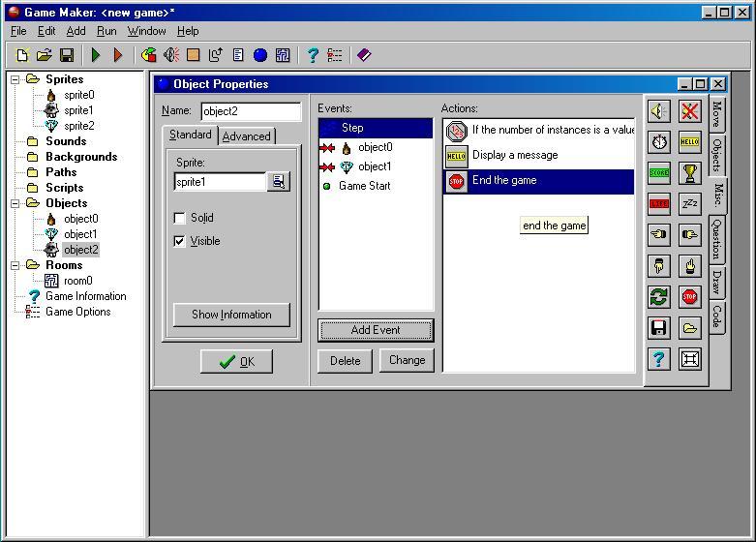Click the Restart game green arrows icon
756x542 pixels.
tap(659, 297)
